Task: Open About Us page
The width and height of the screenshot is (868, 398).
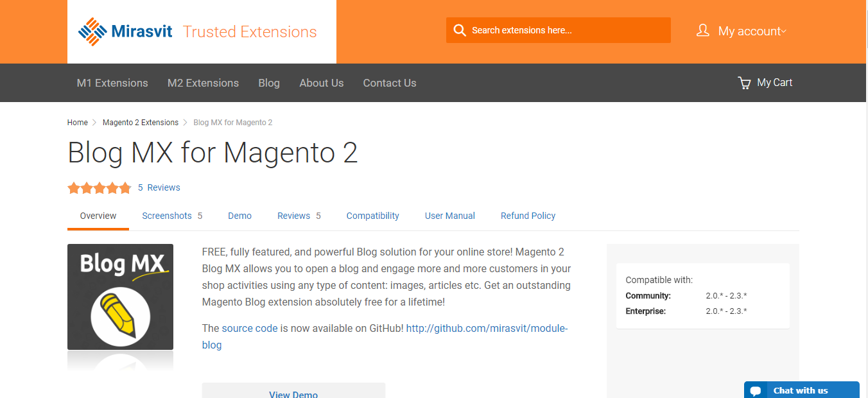Action: pyautogui.click(x=322, y=83)
